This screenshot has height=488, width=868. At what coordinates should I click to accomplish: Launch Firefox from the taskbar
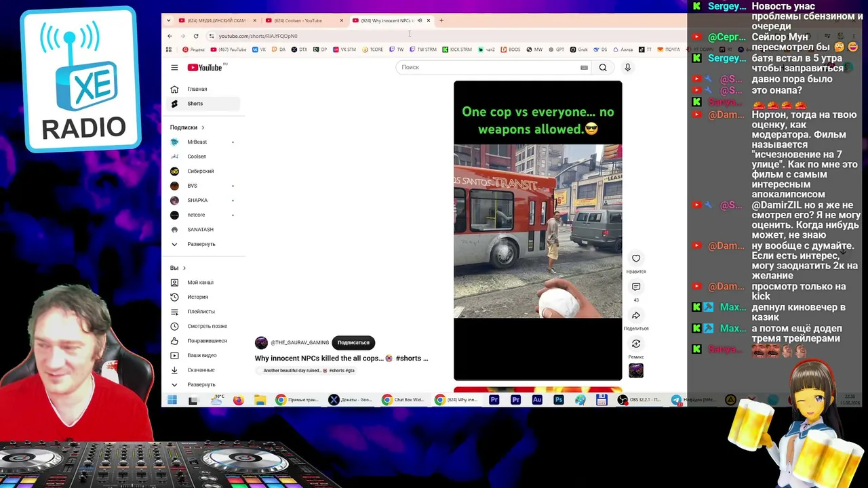tap(238, 400)
